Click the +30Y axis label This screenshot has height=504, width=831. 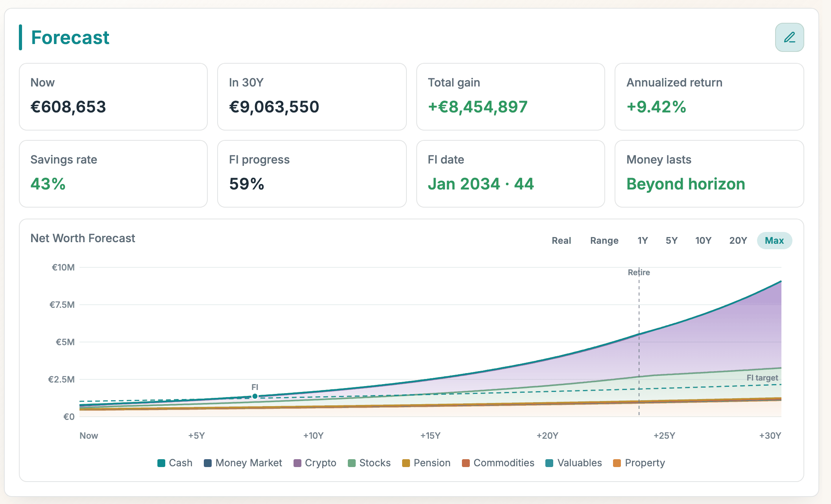[x=770, y=436]
